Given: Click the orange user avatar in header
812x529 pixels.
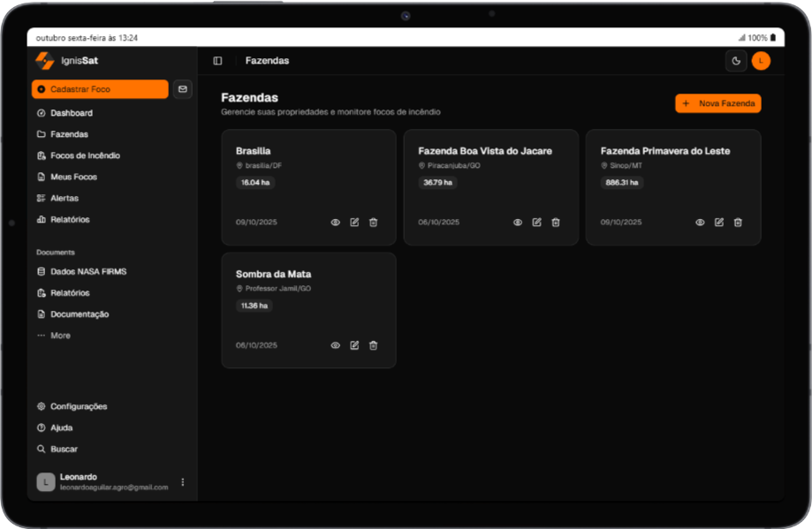Looking at the screenshot, I should pyautogui.click(x=761, y=61).
